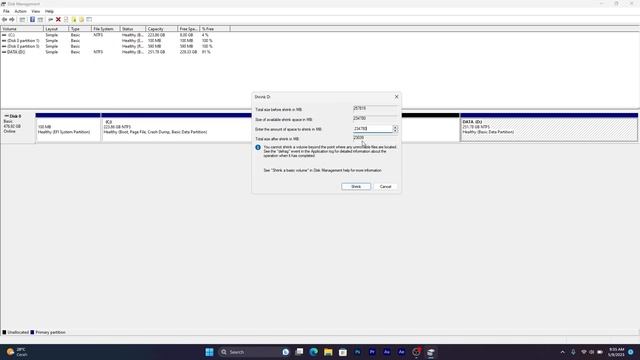Click the Shrink button in the dialog
640x360 pixels.
pos(356,187)
